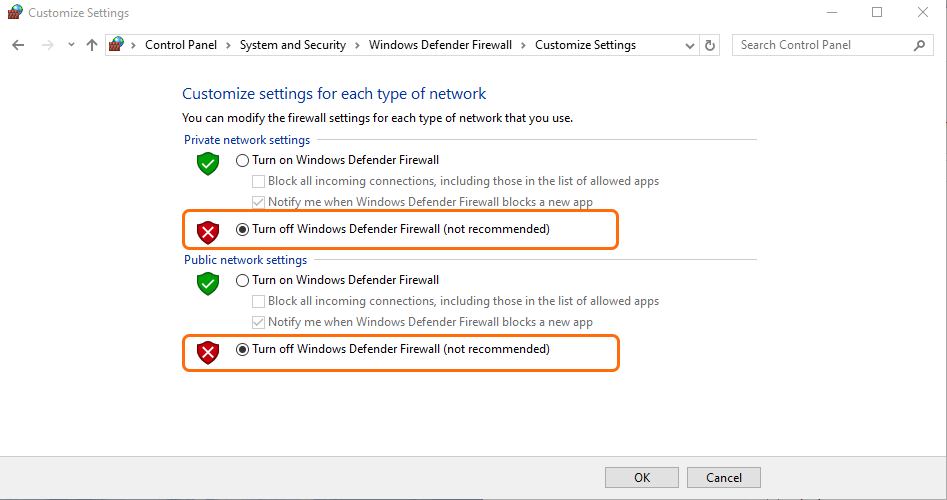Go to Control Panel breadcrumb
Image resolution: width=947 pixels, height=500 pixels.
[x=180, y=45]
